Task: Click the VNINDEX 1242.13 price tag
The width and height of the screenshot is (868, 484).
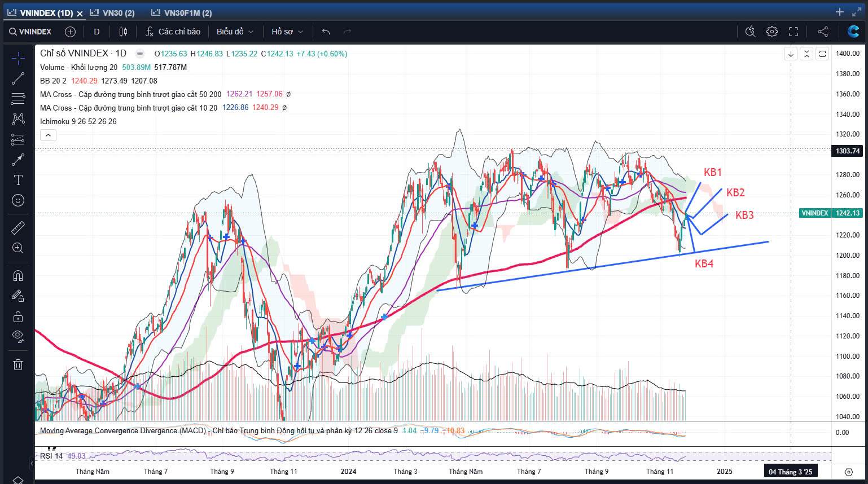Action: click(x=831, y=213)
